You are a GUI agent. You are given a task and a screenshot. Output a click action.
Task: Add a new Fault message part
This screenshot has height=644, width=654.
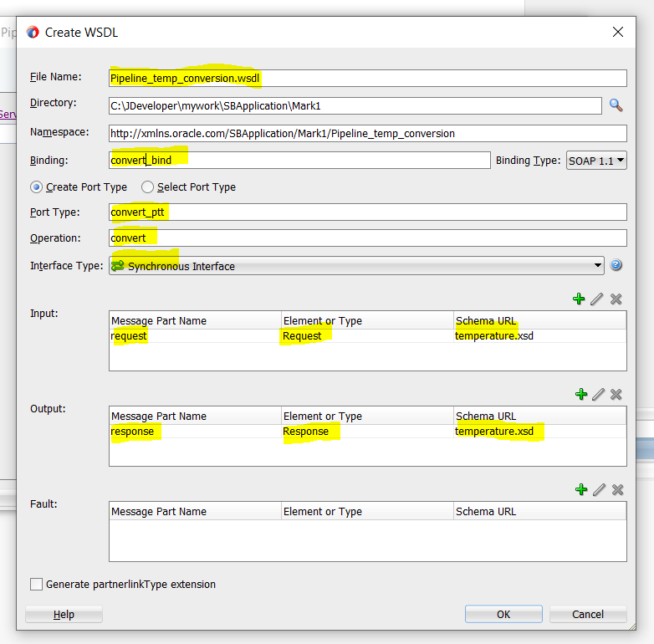(579, 490)
